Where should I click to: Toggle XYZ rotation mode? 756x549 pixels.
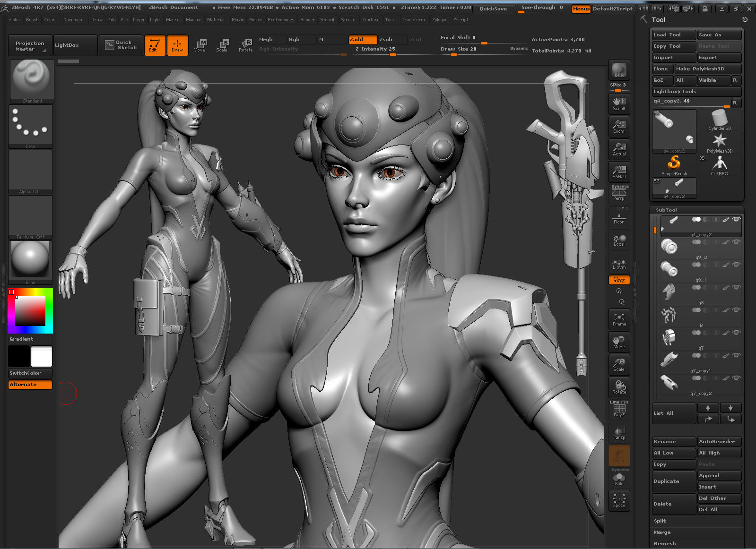[619, 280]
